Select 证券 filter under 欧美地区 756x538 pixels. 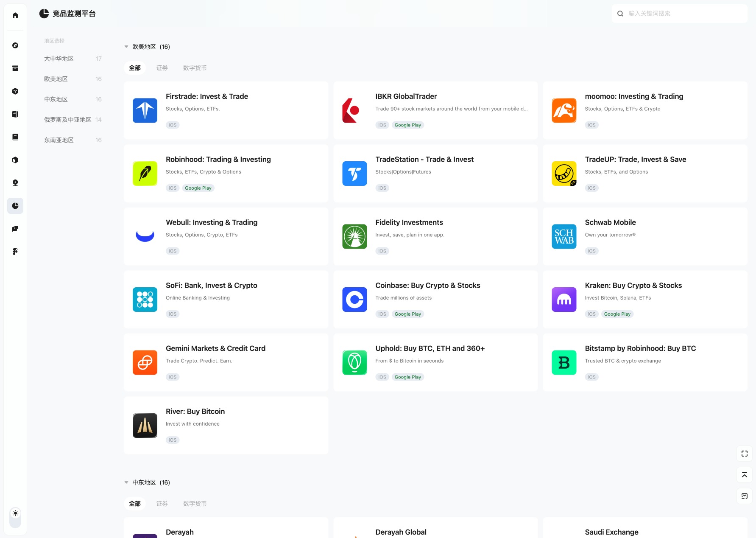click(x=162, y=68)
